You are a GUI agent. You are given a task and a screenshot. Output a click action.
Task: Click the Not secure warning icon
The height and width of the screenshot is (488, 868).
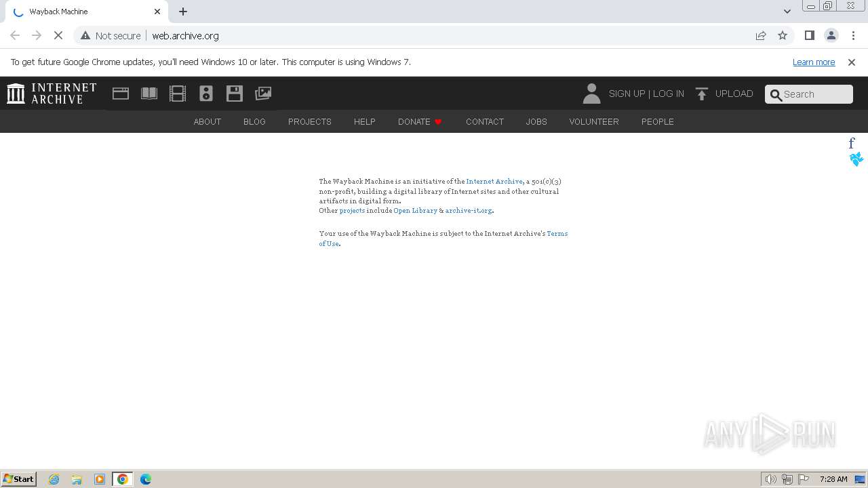pos(85,35)
